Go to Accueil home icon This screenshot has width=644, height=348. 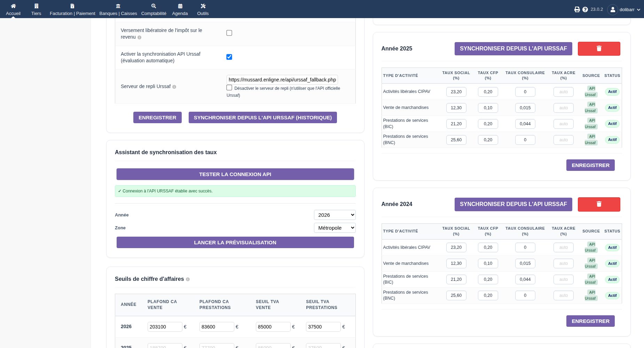[13, 6]
